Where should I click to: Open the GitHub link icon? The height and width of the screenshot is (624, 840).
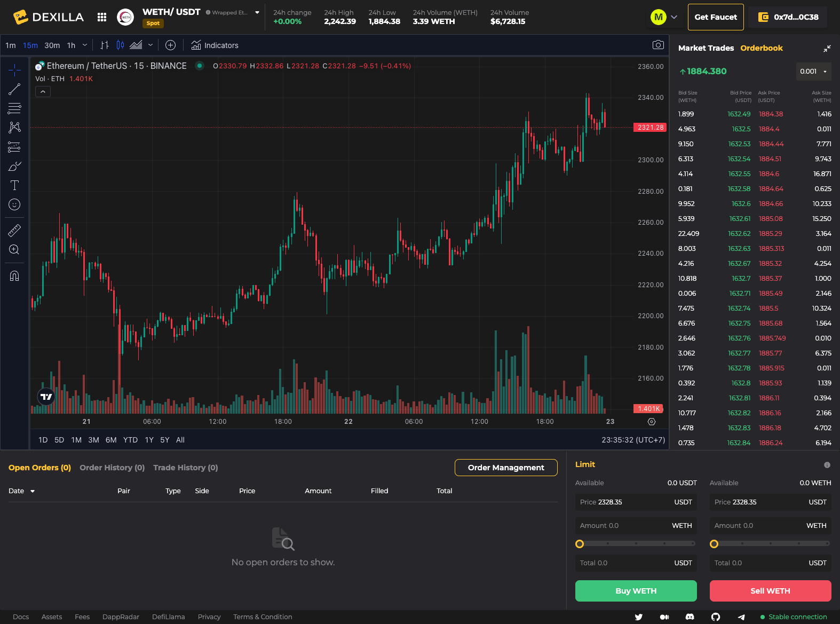point(716,617)
